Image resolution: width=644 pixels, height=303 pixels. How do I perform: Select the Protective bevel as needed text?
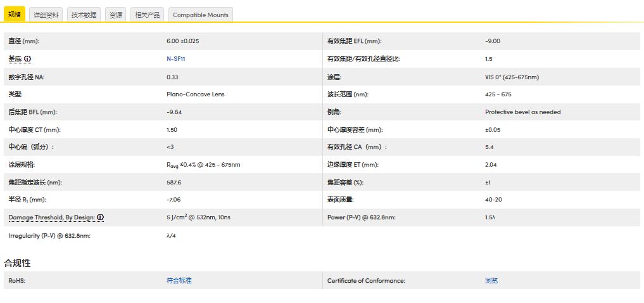522,112
